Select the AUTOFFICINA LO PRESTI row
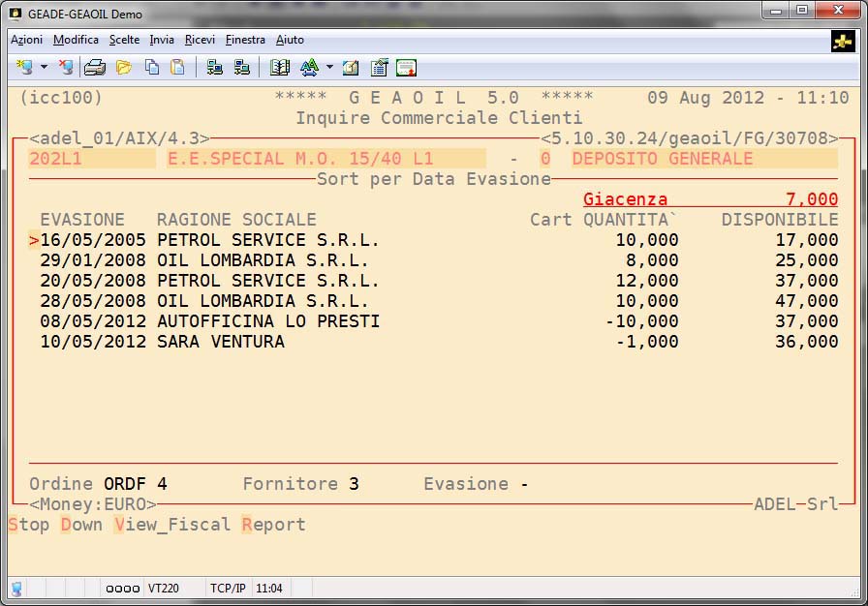The image size is (868, 606). 267,321
